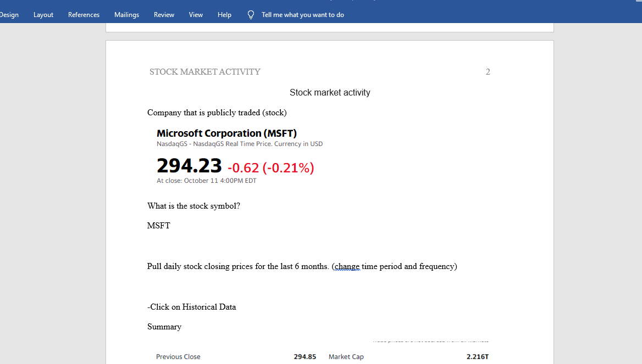Image resolution: width=642 pixels, height=364 pixels.
Task: Select the Review tab
Action: pos(164,15)
